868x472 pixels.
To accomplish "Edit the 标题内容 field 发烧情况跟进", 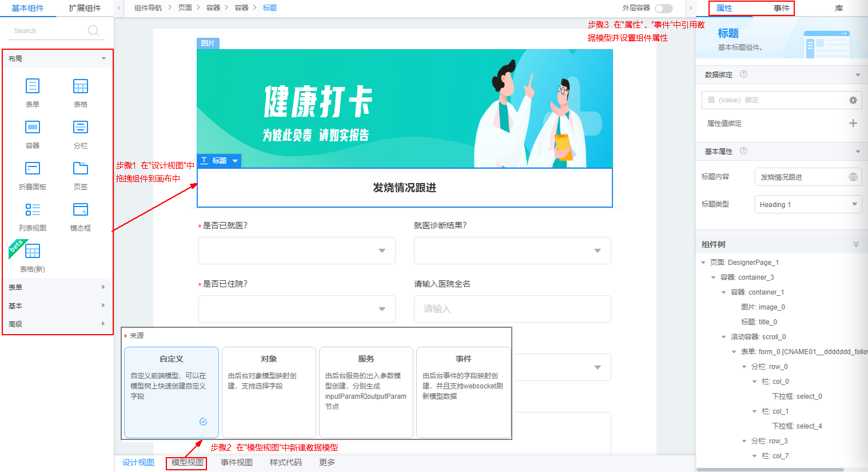I will pyautogui.click(x=808, y=177).
